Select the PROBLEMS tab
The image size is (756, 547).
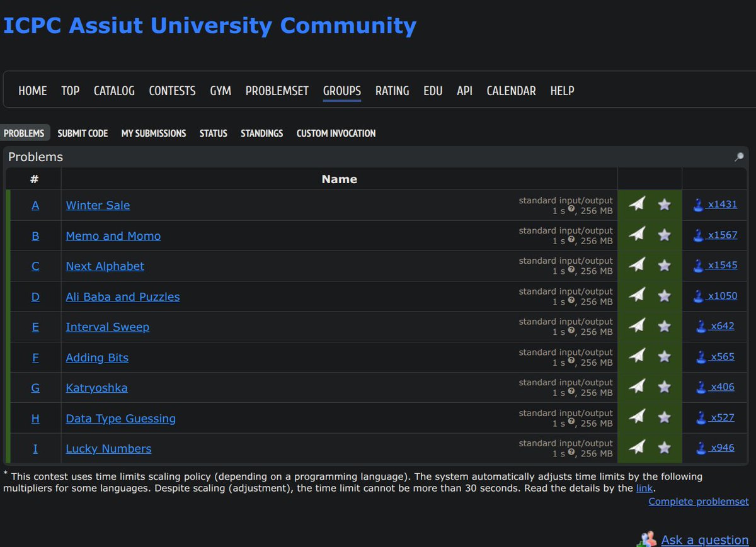(24, 133)
